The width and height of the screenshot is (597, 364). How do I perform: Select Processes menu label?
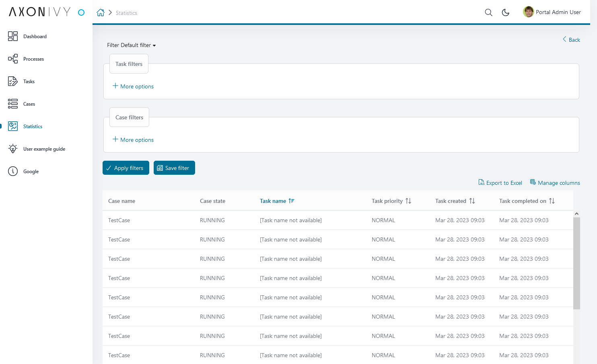33,59
